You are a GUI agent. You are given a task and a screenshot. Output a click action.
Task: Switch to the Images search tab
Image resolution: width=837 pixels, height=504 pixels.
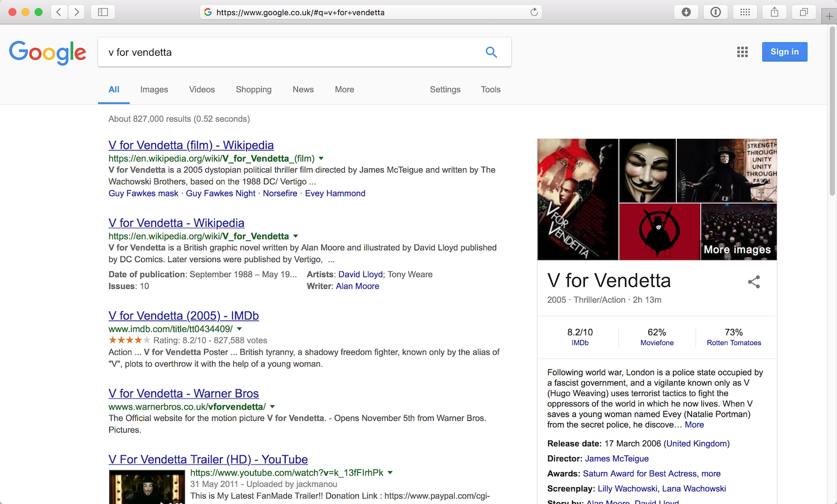click(153, 89)
